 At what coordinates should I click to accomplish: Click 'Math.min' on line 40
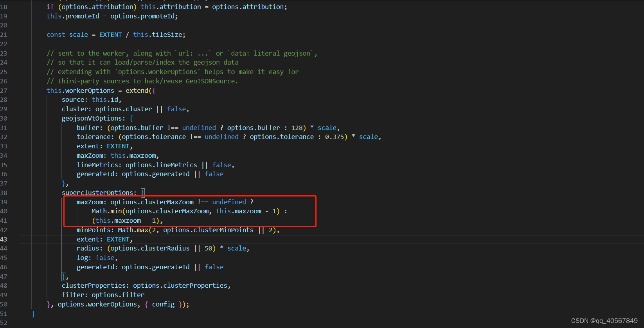click(x=106, y=211)
